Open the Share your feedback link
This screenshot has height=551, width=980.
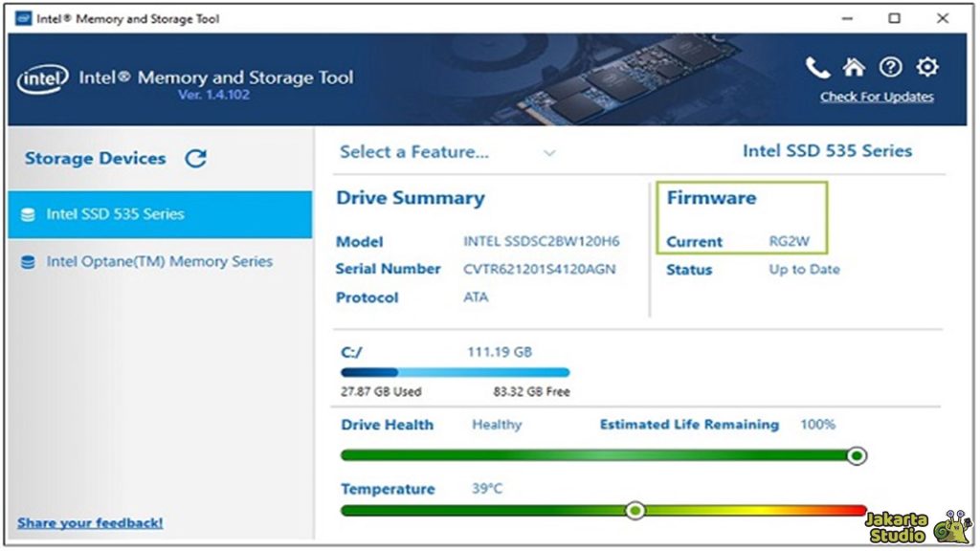(x=89, y=522)
